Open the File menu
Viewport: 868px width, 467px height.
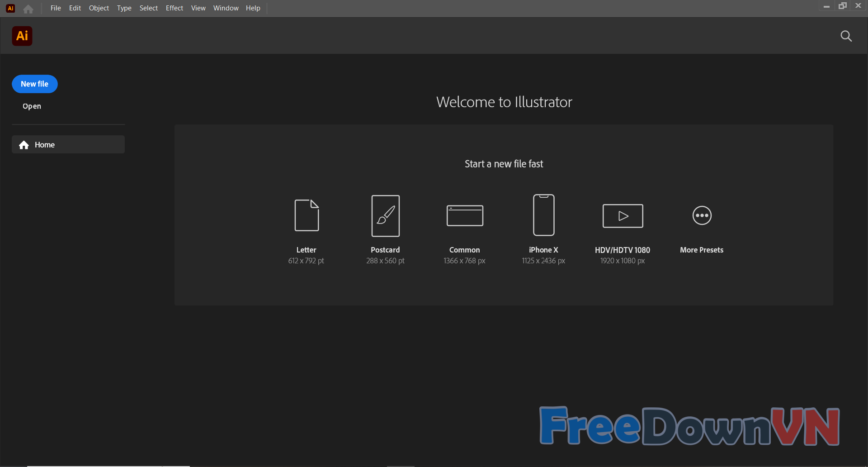pos(56,8)
